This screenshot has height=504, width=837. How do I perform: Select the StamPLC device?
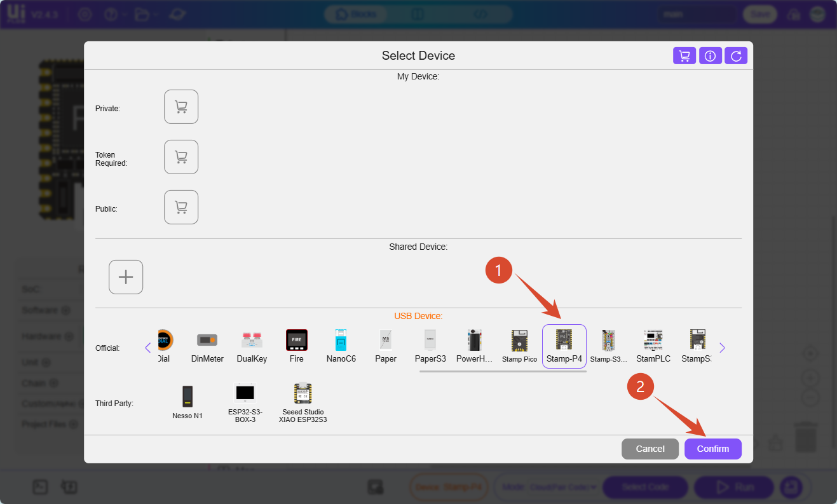click(x=653, y=346)
